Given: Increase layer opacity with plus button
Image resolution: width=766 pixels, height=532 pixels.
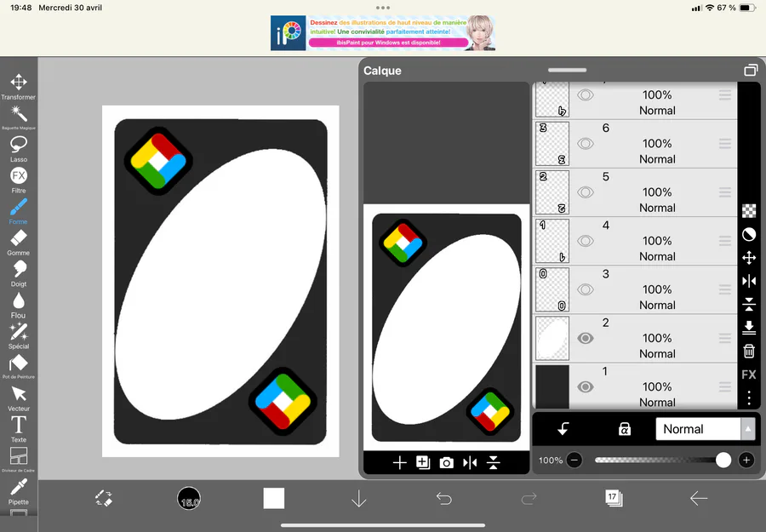Looking at the screenshot, I should [746, 460].
